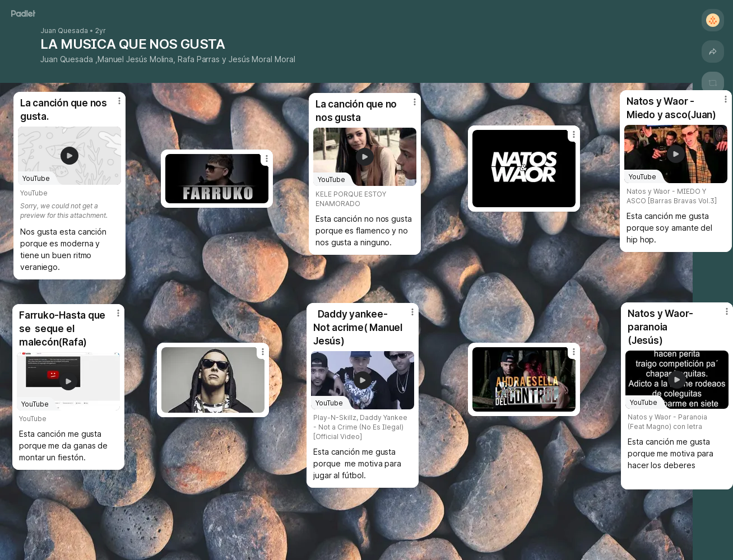Open the user avatar menu
The image size is (733, 560).
point(713,20)
